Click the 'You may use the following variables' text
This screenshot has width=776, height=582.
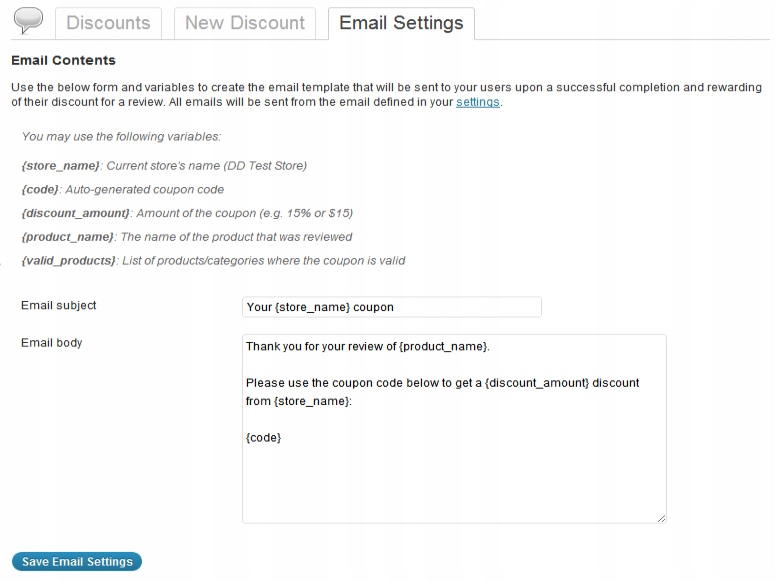click(x=121, y=136)
